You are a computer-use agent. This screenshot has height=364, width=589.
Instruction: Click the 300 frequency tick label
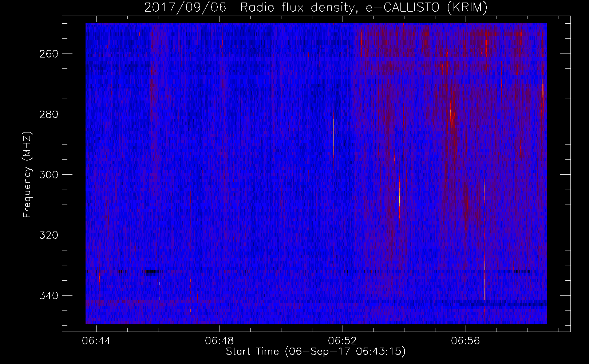[x=49, y=175]
